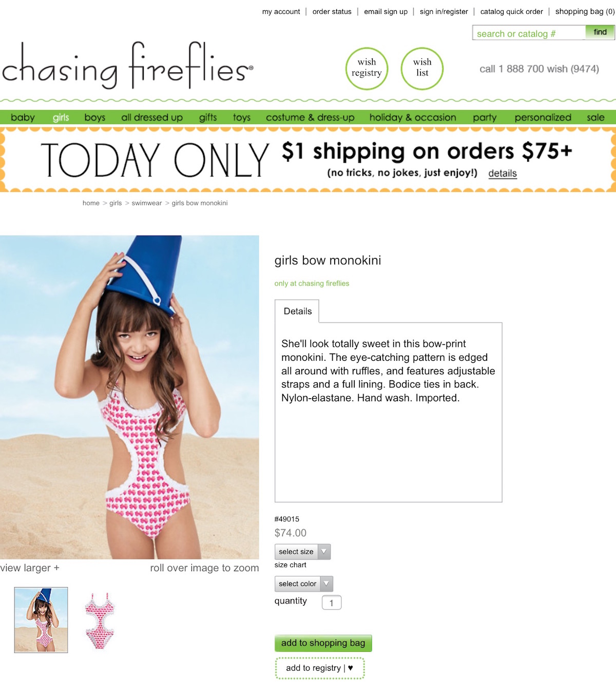Expand the select color dropdown
Image resolution: width=616 pixels, height=682 pixels.
pyautogui.click(x=304, y=584)
